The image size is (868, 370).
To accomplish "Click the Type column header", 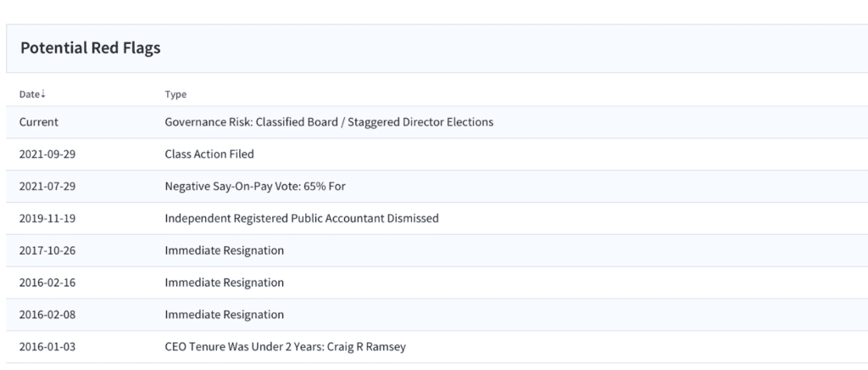I will [x=175, y=94].
